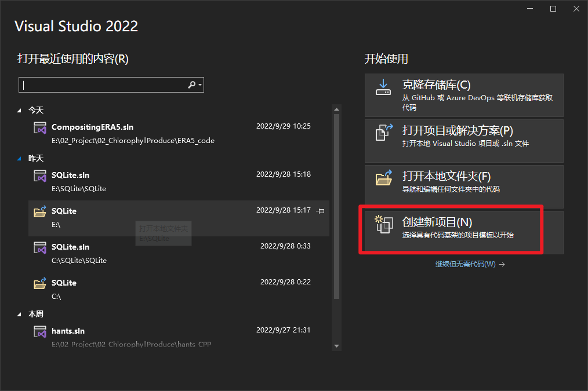Click the recent list scrollbar down arrow
This screenshot has width=588, height=391.
(x=336, y=346)
